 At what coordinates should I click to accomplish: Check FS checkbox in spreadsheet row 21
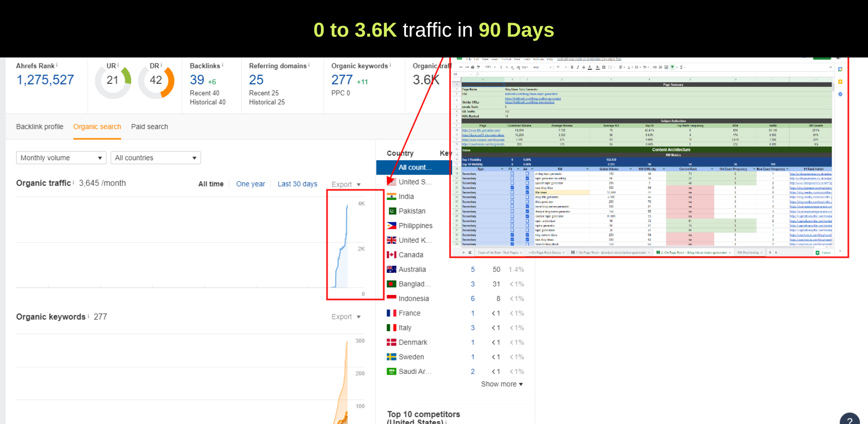tap(512, 183)
